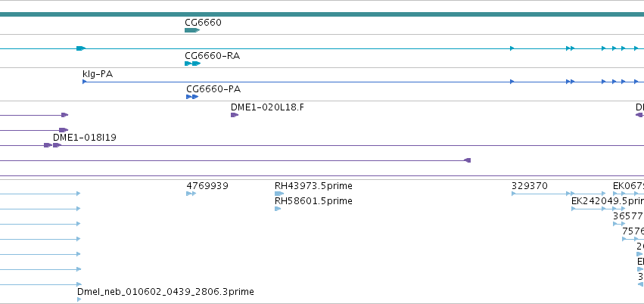Image resolution: width=644 pixels, height=304 pixels.
Task: Click the 329370 EST label
Action: click(530, 186)
